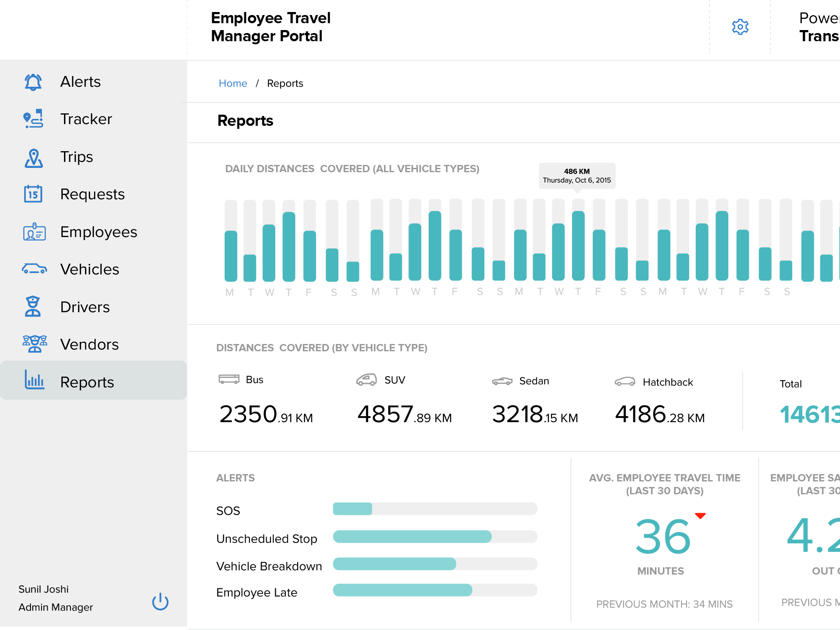The height and width of the screenshot is (630, 840).
Task: Open Drivers via the driver icon
Action: [x=33, y=307]
